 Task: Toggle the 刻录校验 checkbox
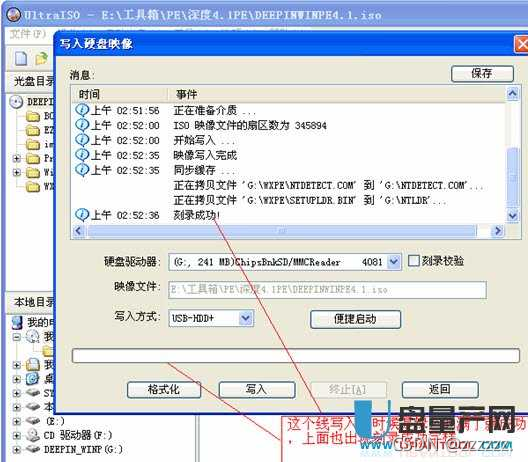coord(414,261)
